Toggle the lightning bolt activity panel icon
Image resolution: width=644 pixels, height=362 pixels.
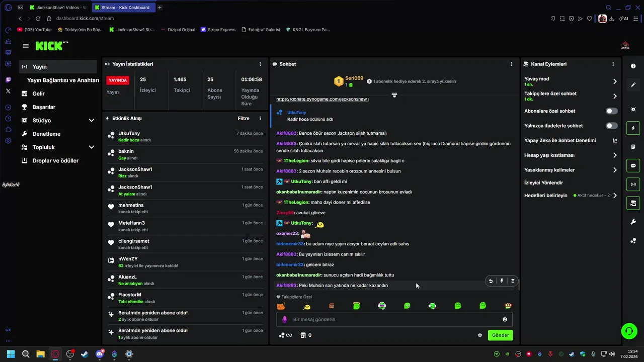point(633,128)
